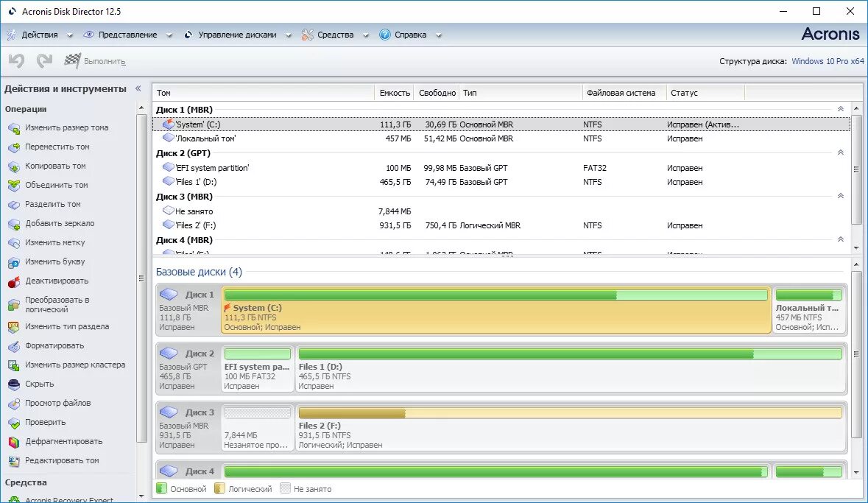Select the 'Files 1' (D:) row
The height and width of the screenshot is (503, 868).
501,182
